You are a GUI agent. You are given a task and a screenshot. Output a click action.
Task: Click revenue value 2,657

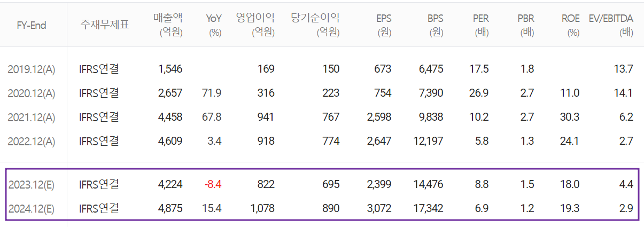click(170, 93)
